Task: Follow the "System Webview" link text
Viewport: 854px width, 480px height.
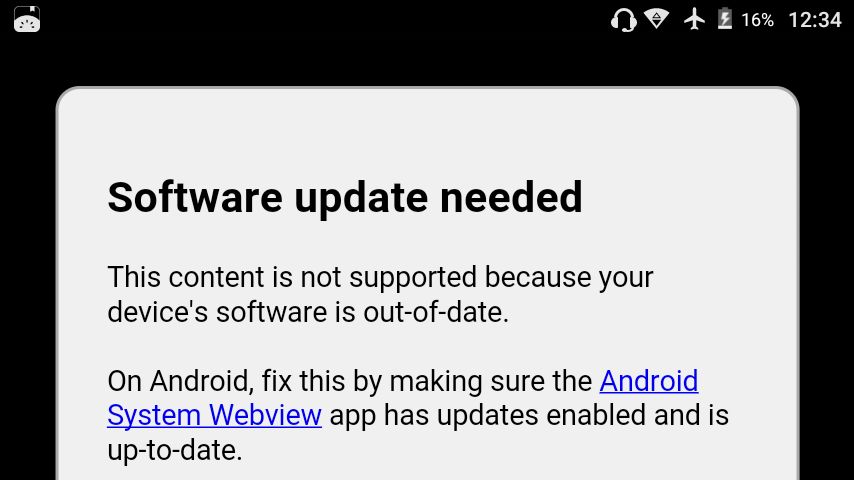Action: [x=215, y=416]
